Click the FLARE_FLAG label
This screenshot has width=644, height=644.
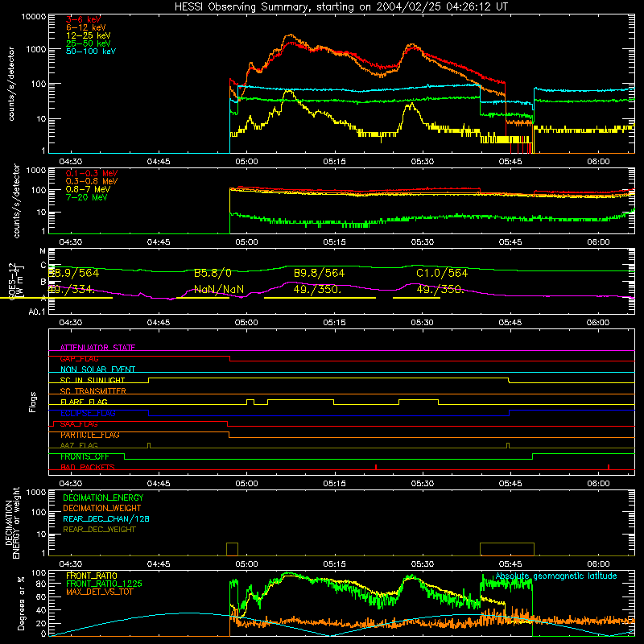pyautogui.click(x=84, y=402)
